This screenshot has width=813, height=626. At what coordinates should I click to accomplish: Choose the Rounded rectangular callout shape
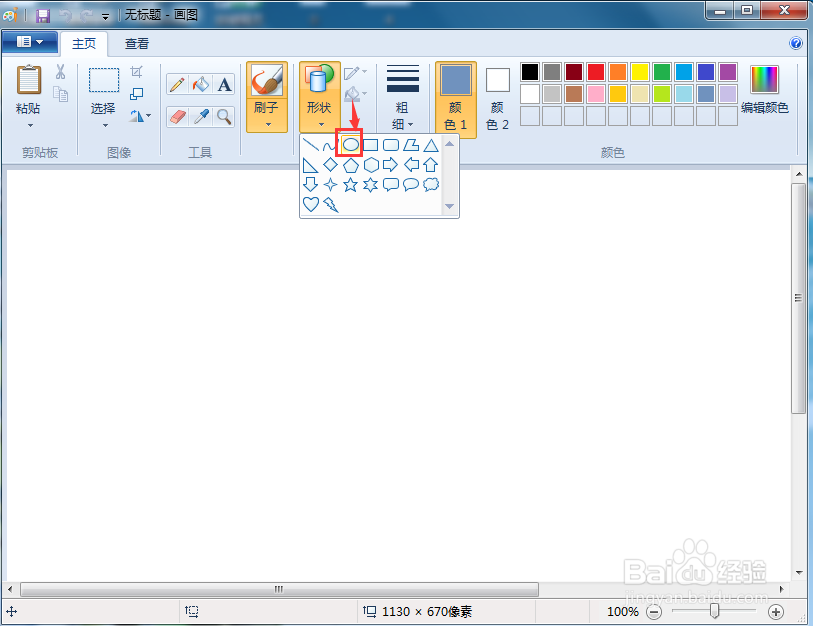(x=390, y=184)
